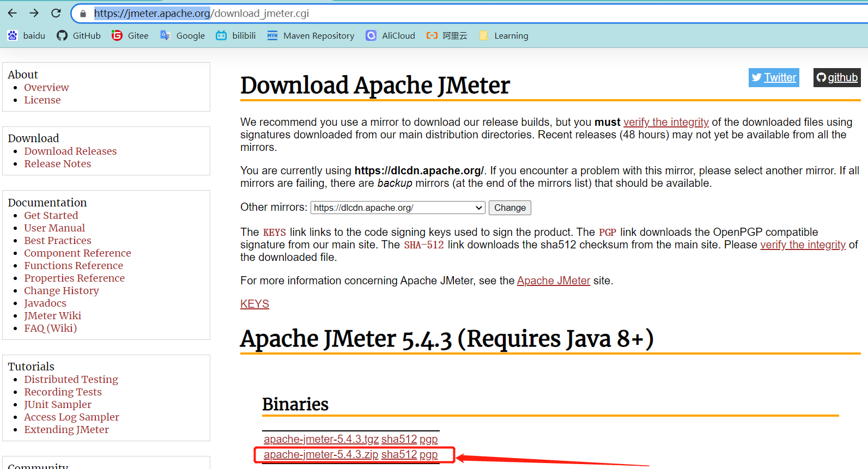Open Extending JMeter tutorial
The height and width of the screenshot is (469, 868).
coord(66,429)
